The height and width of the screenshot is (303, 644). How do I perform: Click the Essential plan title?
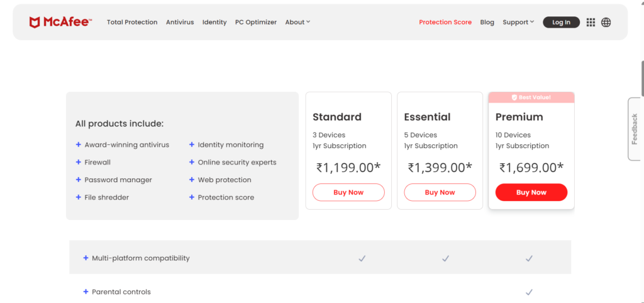(427, 117)
